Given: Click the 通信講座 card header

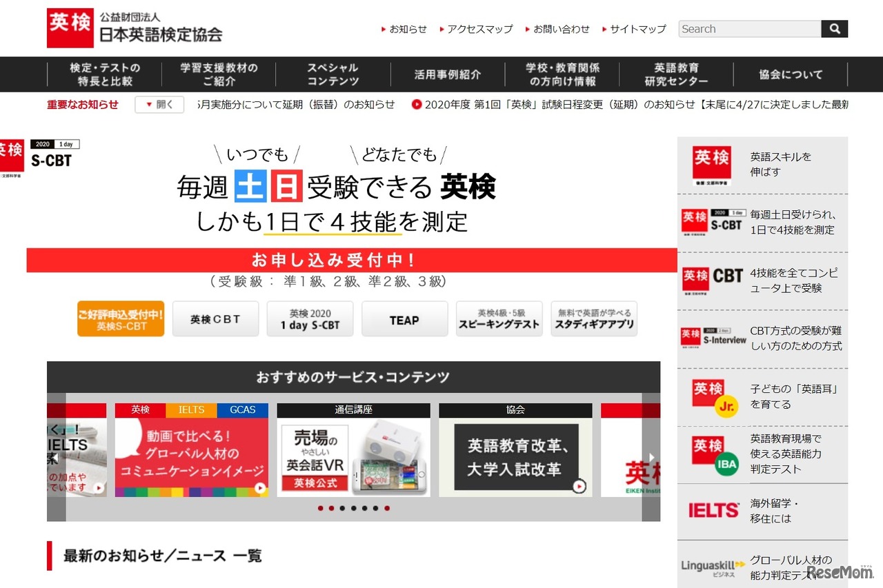Looking at the screenshot, I should pos(353,410).
